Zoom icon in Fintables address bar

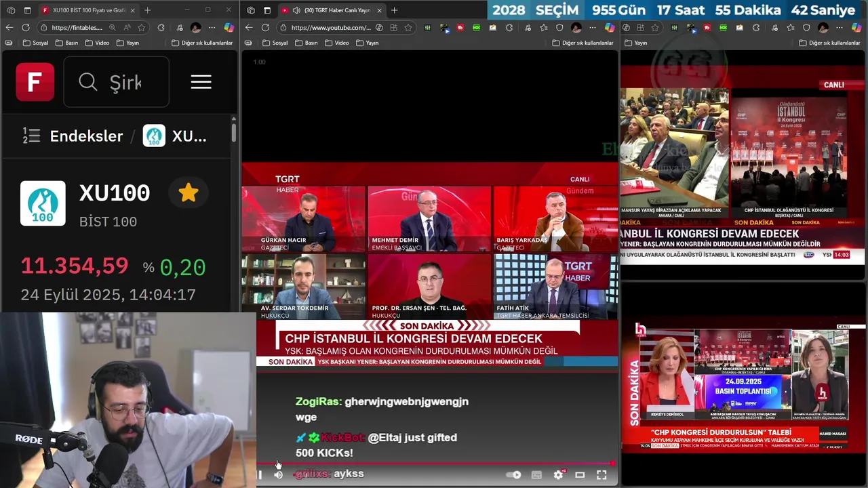[112, 28]
